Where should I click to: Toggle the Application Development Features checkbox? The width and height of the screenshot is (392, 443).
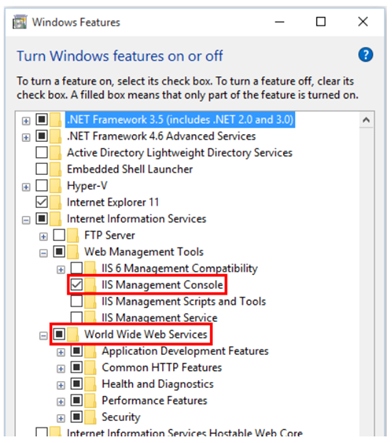pos(76,351)
